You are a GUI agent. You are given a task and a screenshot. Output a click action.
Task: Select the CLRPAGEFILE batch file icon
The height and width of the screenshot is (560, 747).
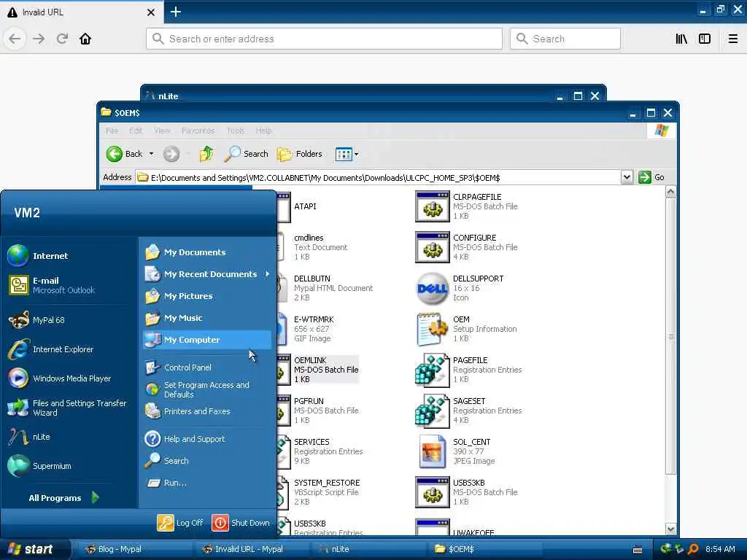click(432, 206)
